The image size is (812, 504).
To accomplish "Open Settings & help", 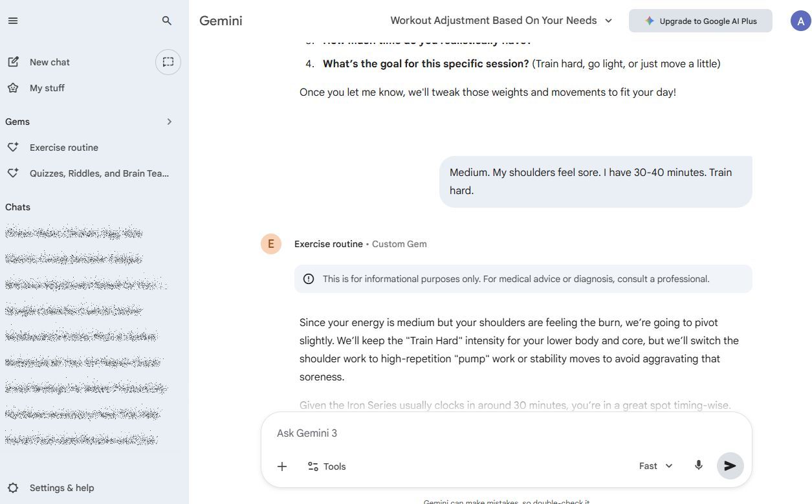I will pyautogui.click(x=62, y=488).
